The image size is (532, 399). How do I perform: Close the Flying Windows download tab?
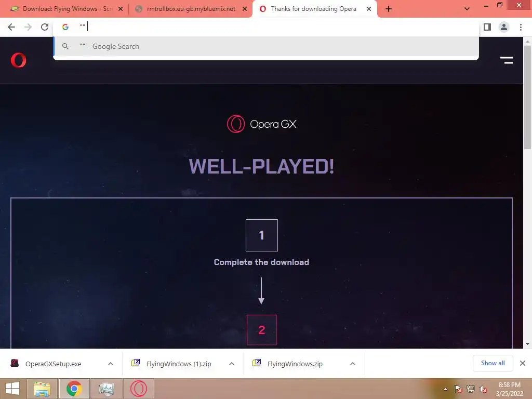coord(121,9)
